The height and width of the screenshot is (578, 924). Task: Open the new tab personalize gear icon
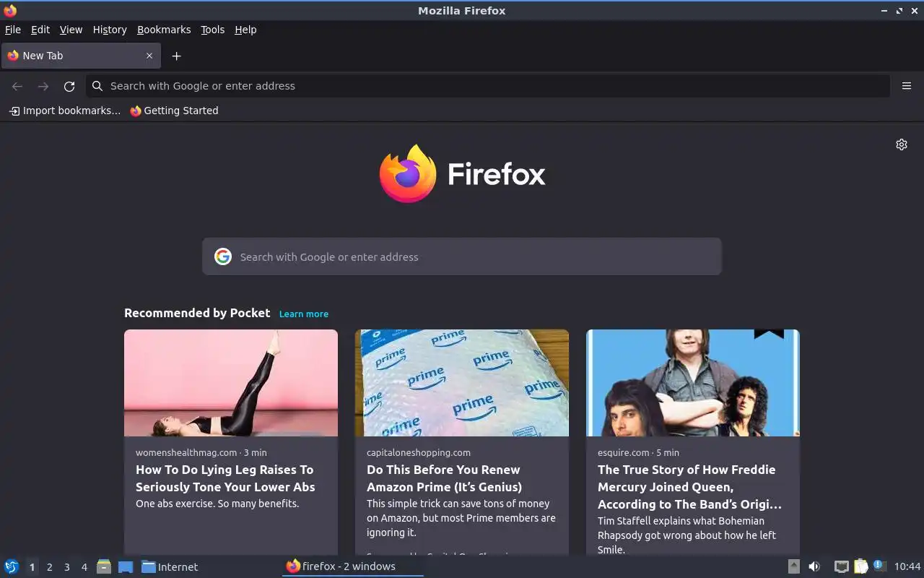point(902,144)
